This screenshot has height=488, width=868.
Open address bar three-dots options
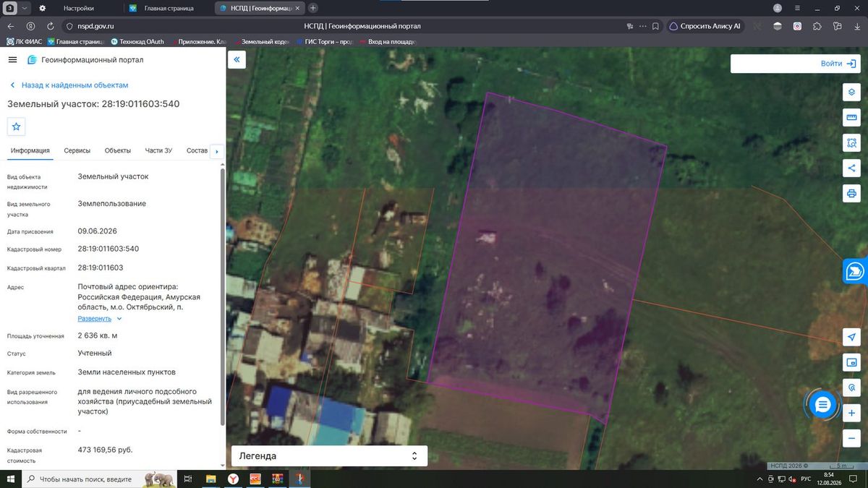click(x=642, y=26)
